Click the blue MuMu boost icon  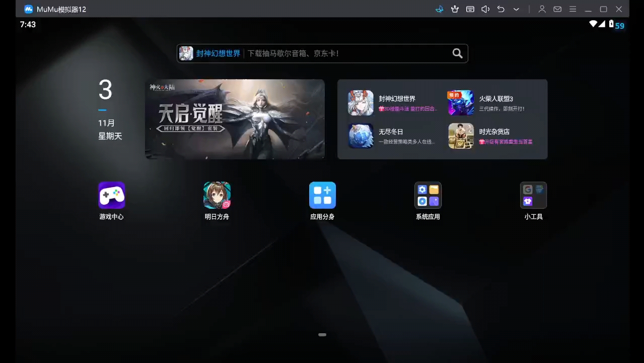pos(439,9)
